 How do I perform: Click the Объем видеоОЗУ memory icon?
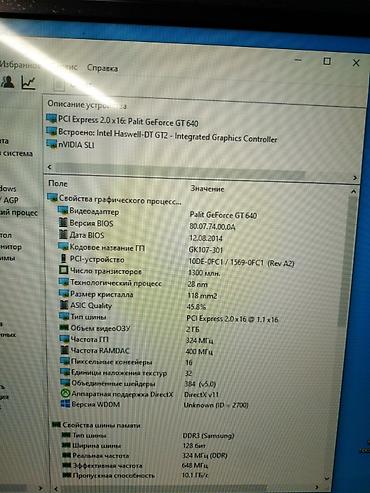pyautogui.click(x=64, y=328)
